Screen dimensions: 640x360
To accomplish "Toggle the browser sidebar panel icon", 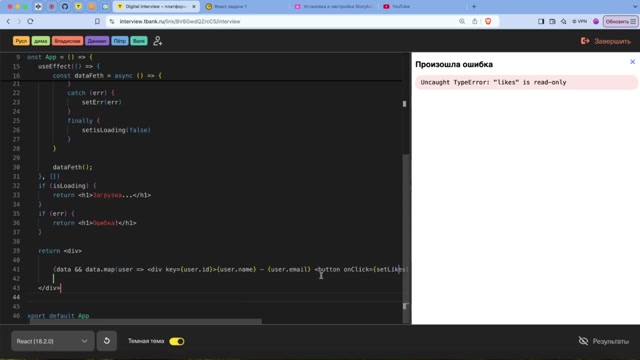I will coord(541,21).
